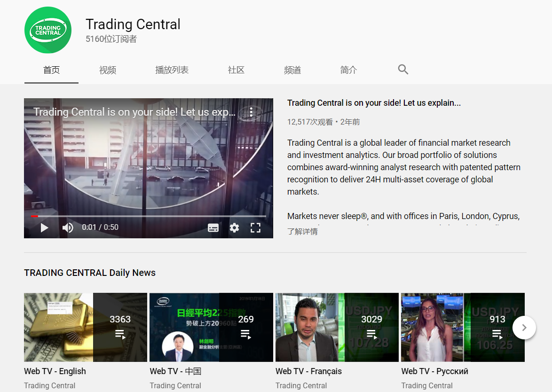
Task: Open TRADING CENTRAL Daily News section heading
Action: 90,273
